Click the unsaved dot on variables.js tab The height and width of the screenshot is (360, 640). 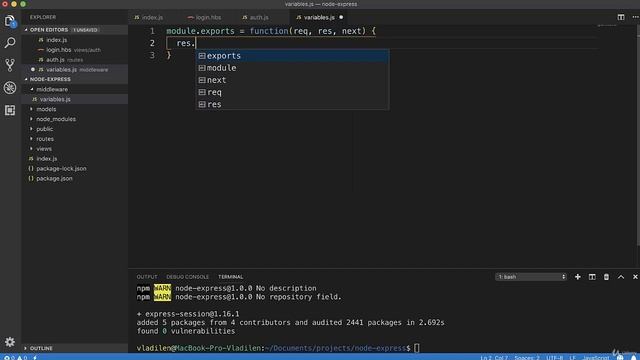341,17
